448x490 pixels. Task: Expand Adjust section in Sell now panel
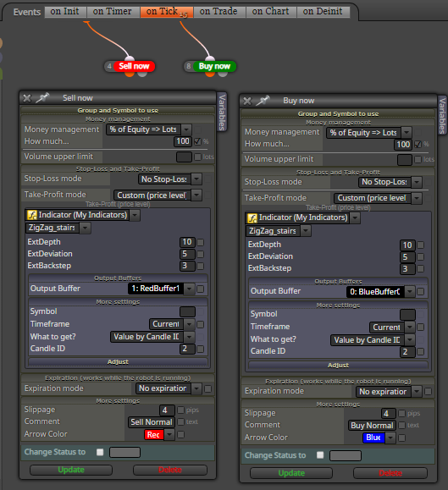point(118,362)
